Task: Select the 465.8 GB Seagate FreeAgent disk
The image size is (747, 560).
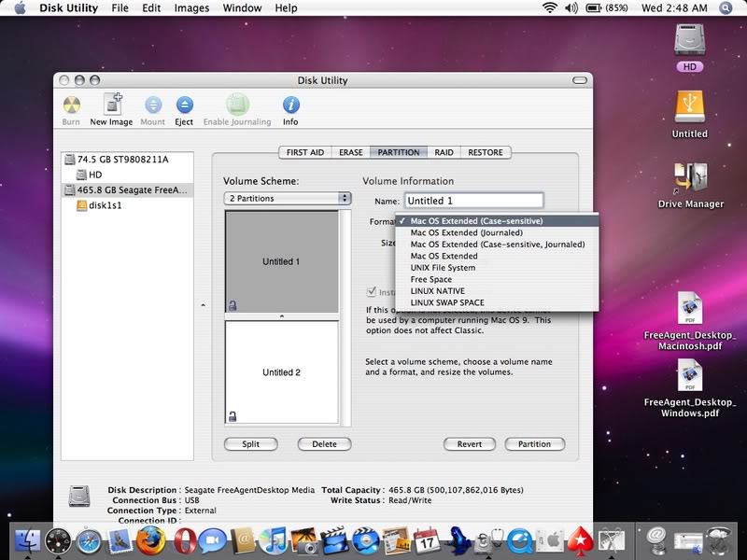Action: pyautogui.click(x=127, y=190)
